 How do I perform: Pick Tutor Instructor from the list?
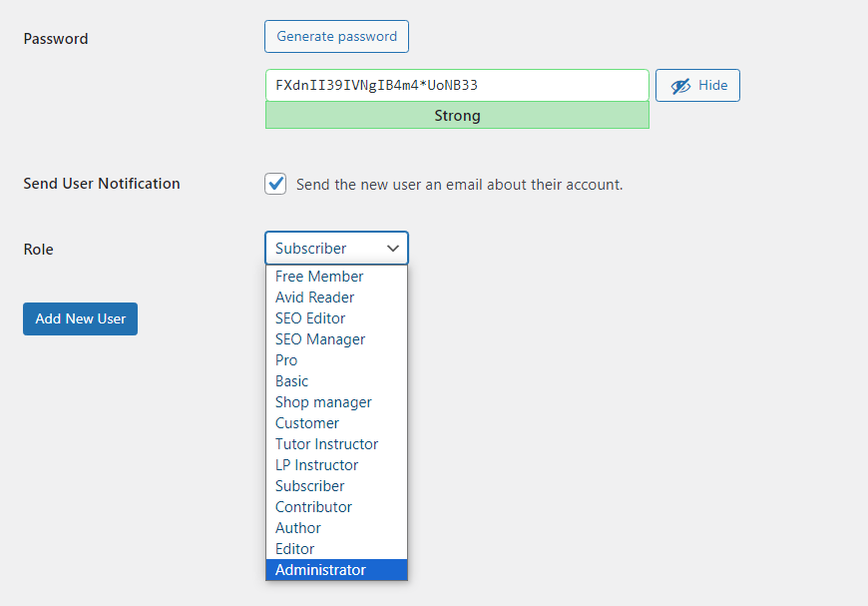(x=326, y=443)
